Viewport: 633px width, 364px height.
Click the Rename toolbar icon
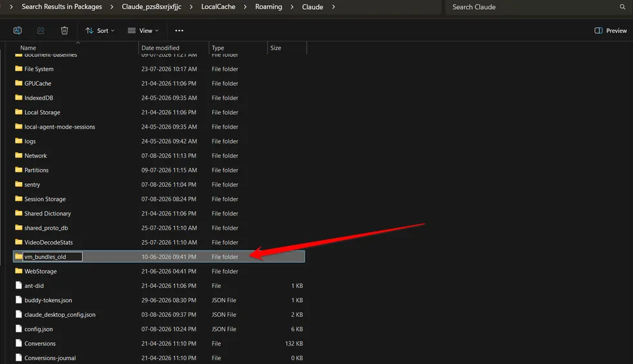click(17, 30)
